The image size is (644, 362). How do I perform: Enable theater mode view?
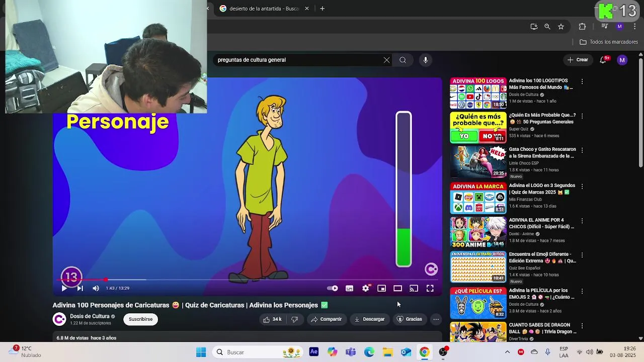tap(398, 288)
